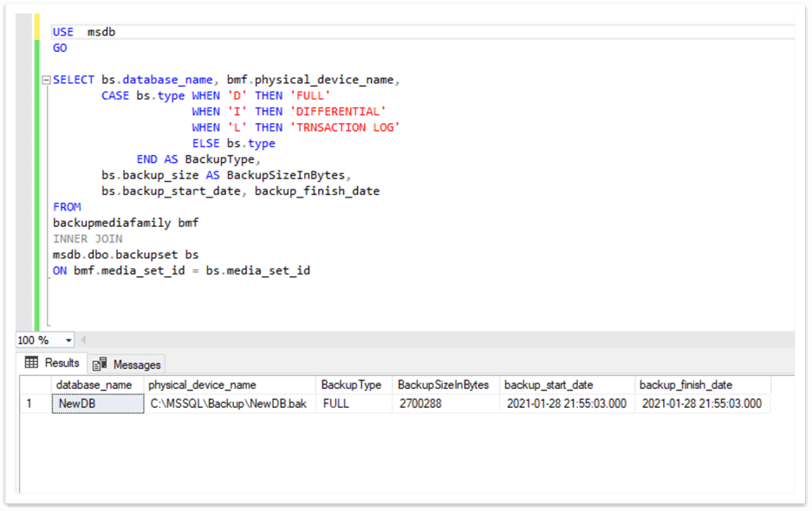Open the 100 % zoom dropdown
Image resolution: width=812 pixels, height=511 pixels.
click(x=68, y=340)
